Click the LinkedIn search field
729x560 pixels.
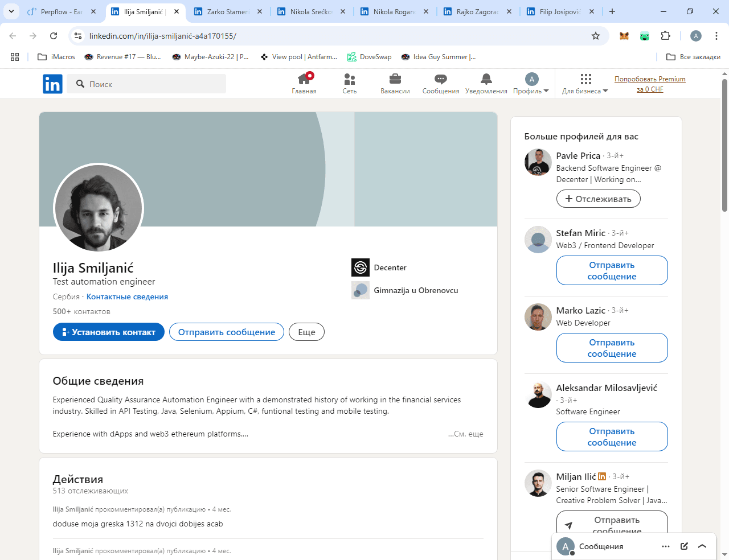pyautogui.click(x=146, y=84)
